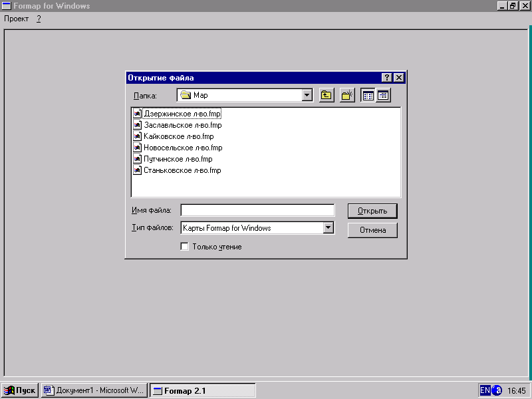Select file name Новосельское л-во.fmp
The image size is (532, 399).
[x=183, y=148]
